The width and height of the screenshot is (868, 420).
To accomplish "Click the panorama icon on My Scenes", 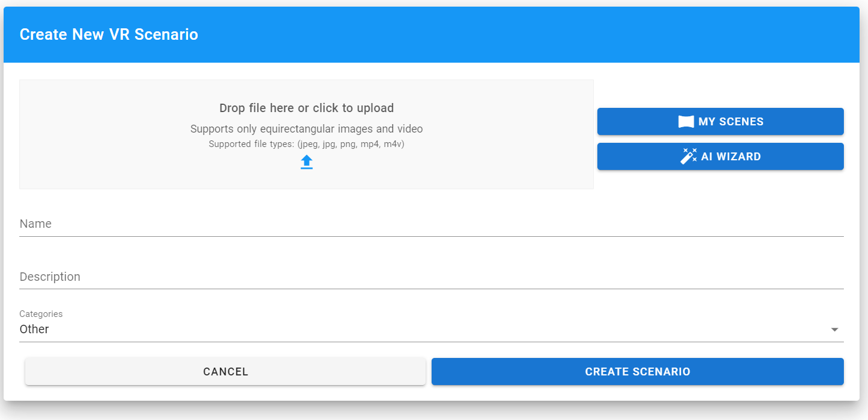I will 686,122.
